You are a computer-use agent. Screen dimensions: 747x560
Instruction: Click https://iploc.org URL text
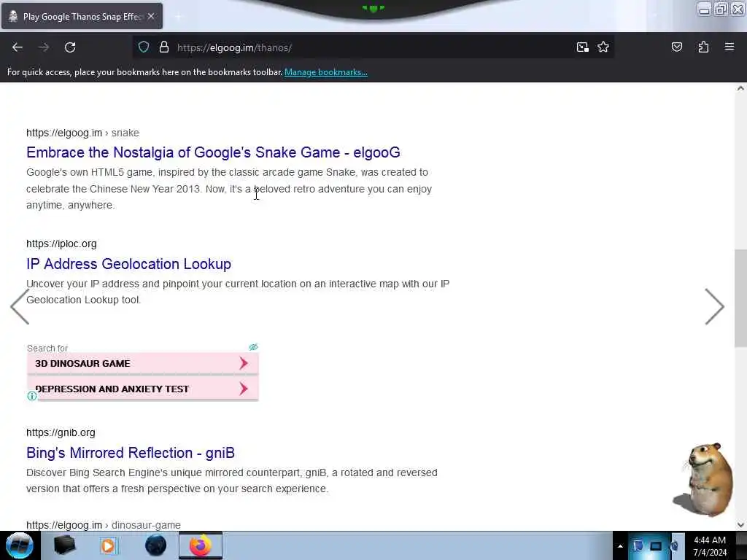pyautogui.click(x=61, y=244)
